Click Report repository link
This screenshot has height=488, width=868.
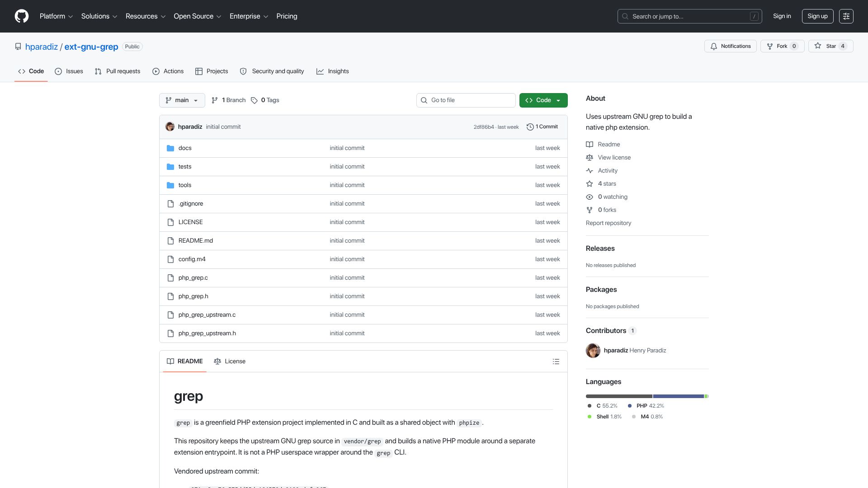609,223
